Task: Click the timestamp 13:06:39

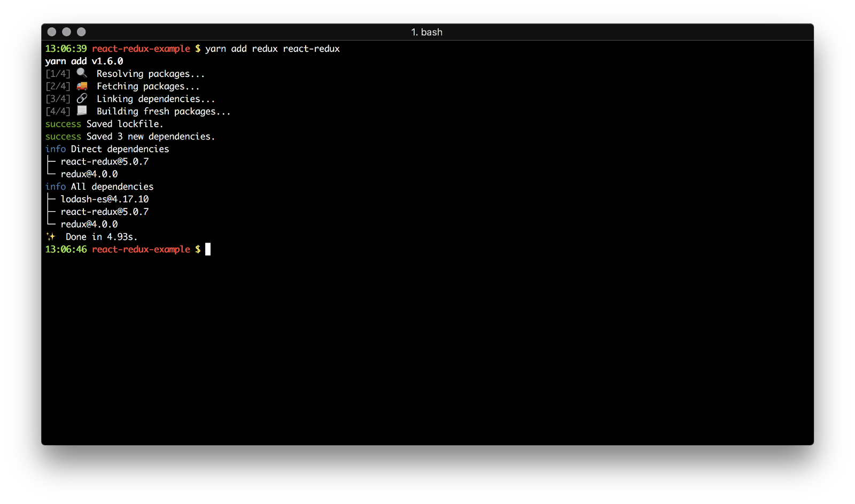Action: [66, 49]
